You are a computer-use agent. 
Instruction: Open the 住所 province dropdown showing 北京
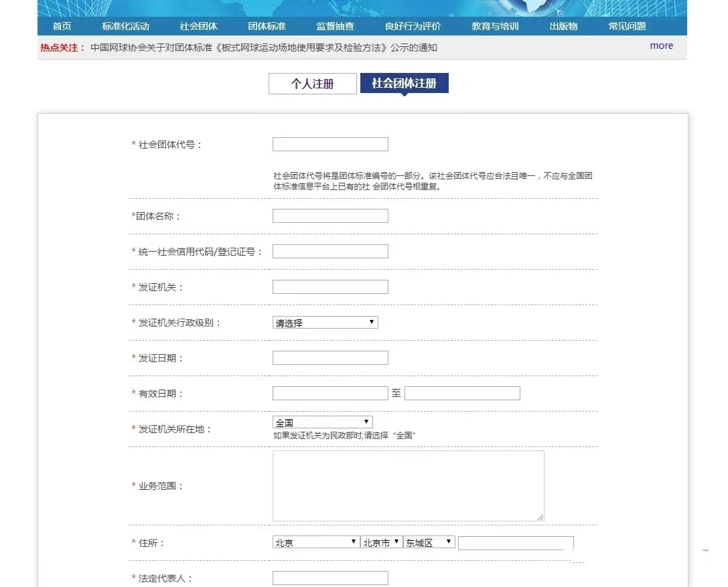tap(315, 542)
